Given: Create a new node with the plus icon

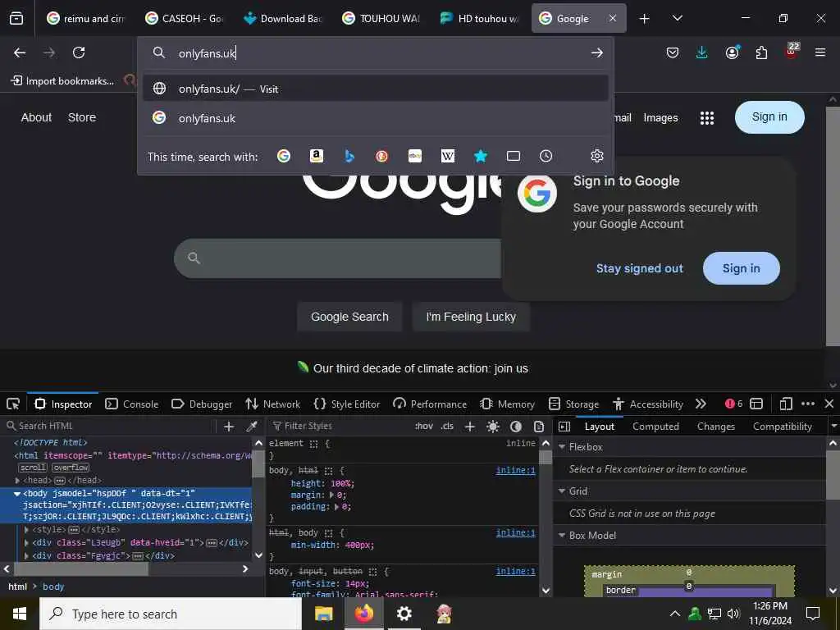Looking at the screenshot, I should [x=229, y=427].
